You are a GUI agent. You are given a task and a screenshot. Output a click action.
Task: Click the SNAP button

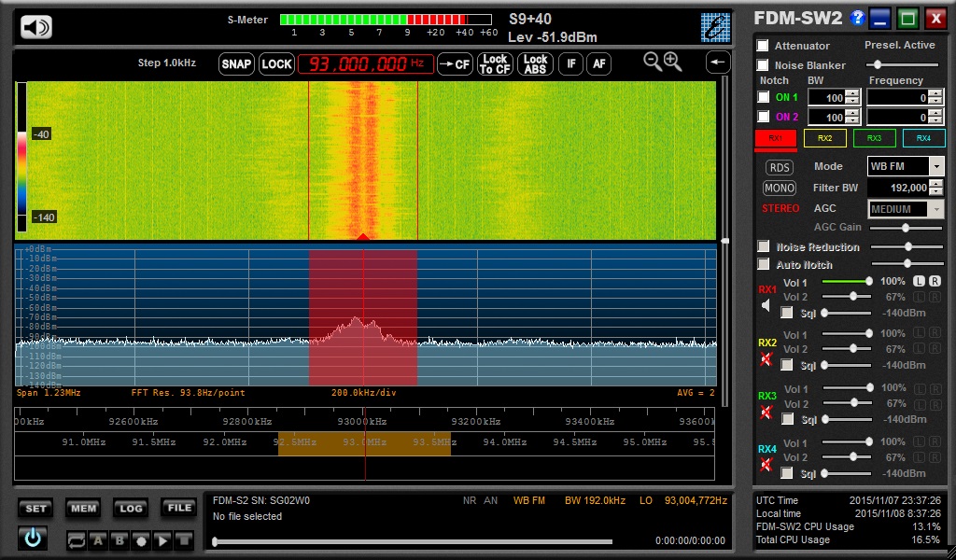click(236, 63)
